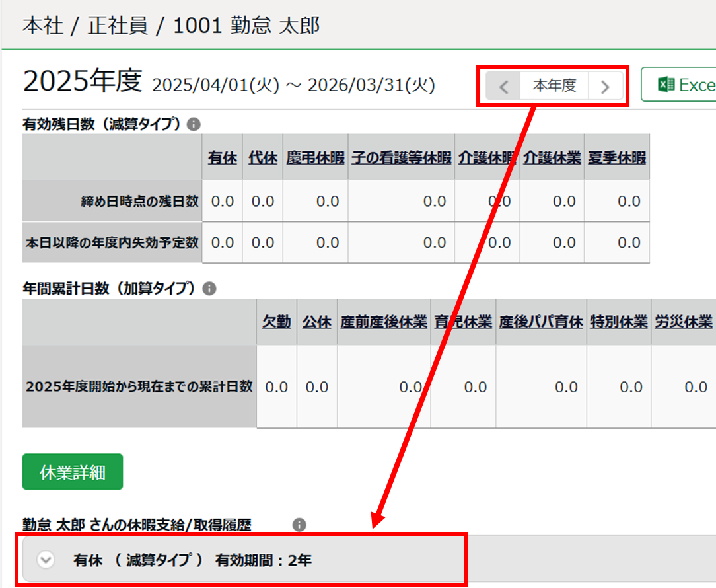
Task: Open info icon beside 有効残日数（減算タイプ）
Action: (x=194, y=124)
